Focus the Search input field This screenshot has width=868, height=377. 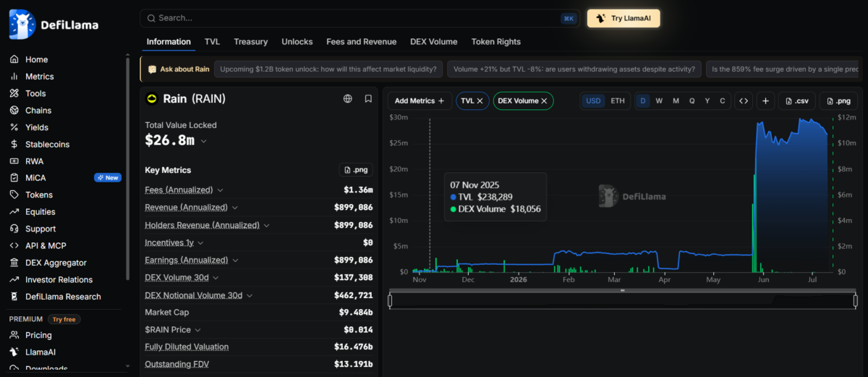(x=360, y=18)
